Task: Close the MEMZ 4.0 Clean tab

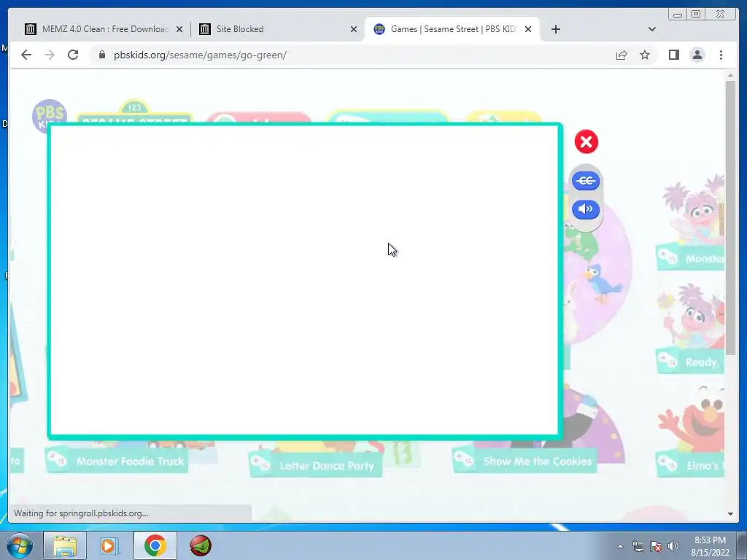Action: [x=179, y=29]
